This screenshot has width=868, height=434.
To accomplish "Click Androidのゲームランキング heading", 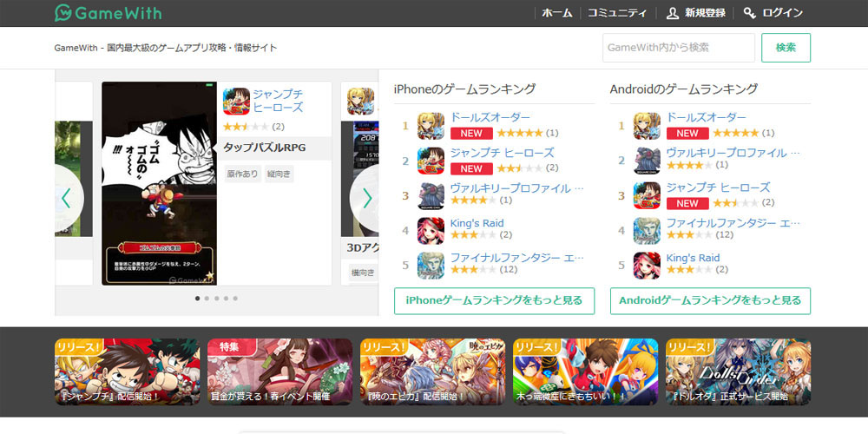I will coord(684,89).
